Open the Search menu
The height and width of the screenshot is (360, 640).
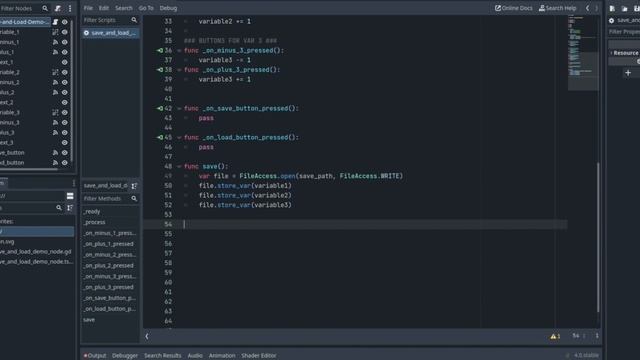[124, 8]
